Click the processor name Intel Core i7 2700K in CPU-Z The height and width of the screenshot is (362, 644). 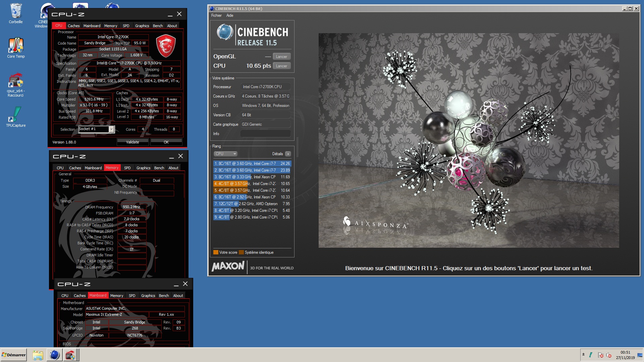point(113,37)
